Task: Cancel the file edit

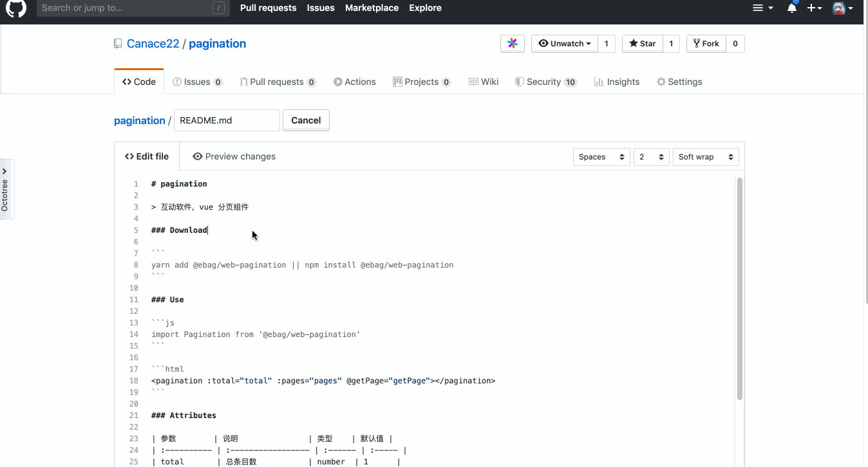Action: 306,120
